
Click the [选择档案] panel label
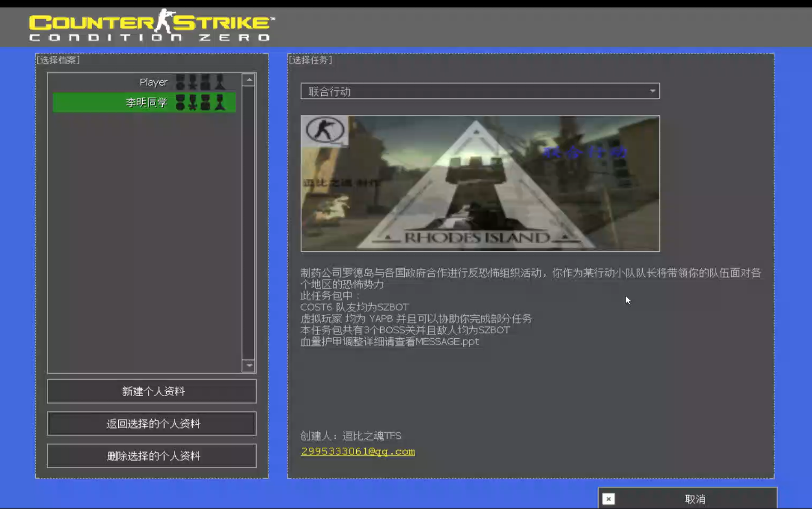point(58,60)
